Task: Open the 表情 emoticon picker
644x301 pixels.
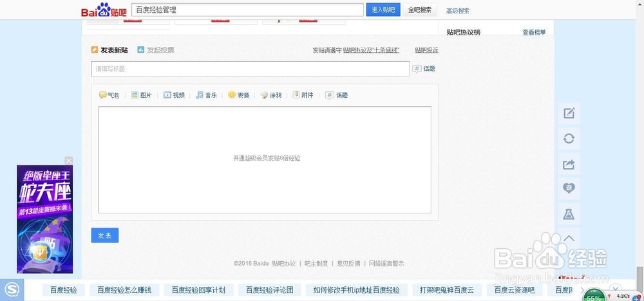Action: (x=239, y=95)
